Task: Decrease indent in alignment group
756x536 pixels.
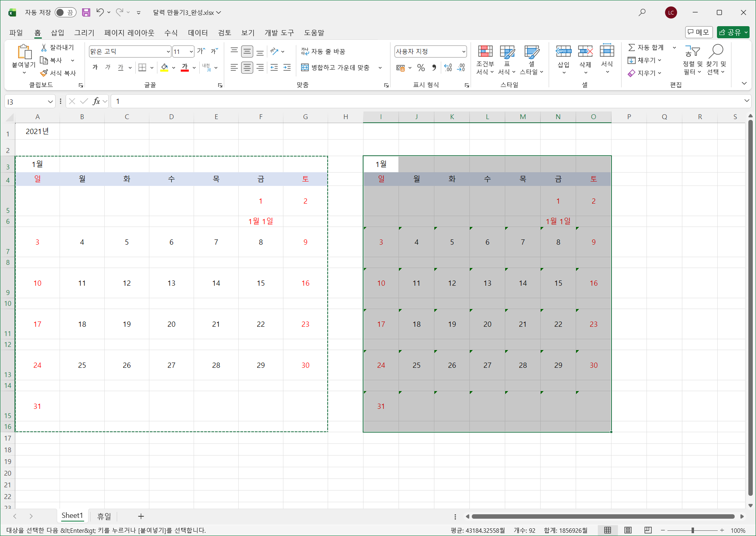Action: (274, 68)
